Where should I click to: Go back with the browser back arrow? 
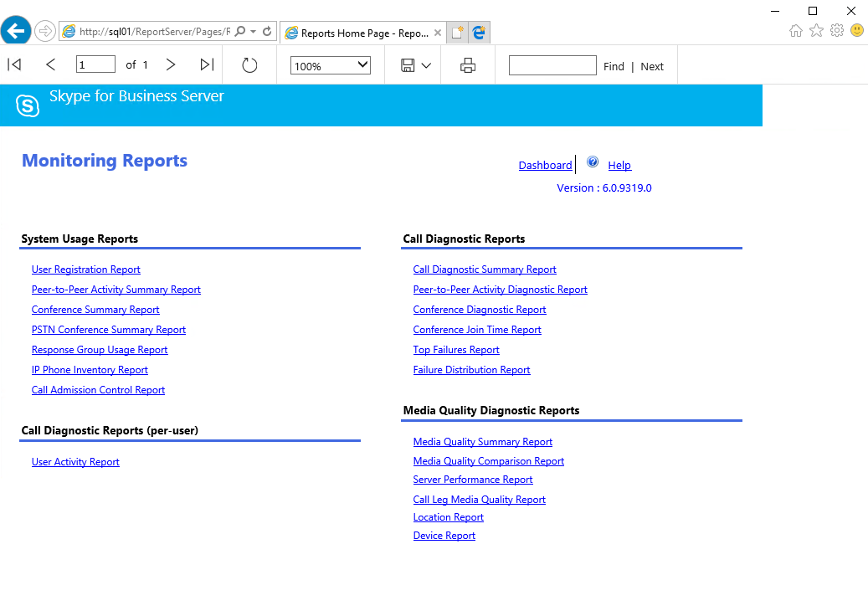point(16,30)
